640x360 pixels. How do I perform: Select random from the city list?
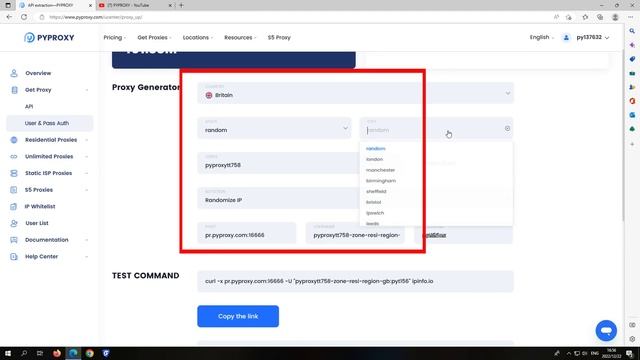[x=376, y=149]
